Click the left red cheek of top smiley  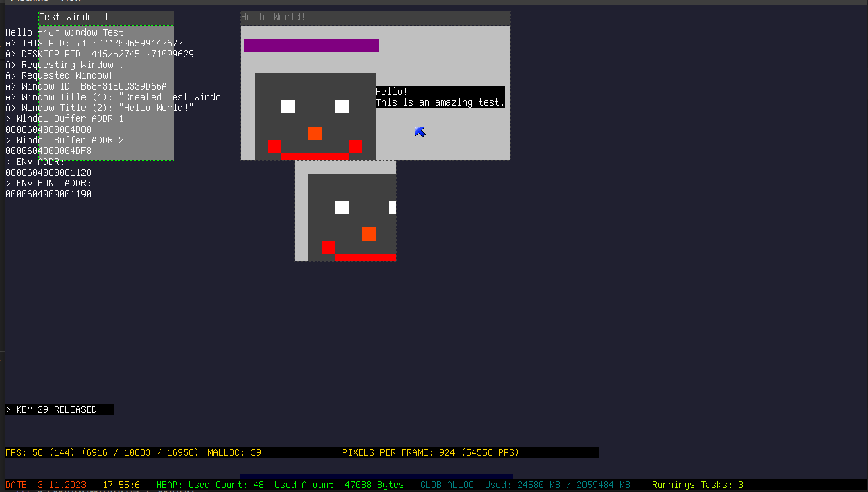point(275,147)
